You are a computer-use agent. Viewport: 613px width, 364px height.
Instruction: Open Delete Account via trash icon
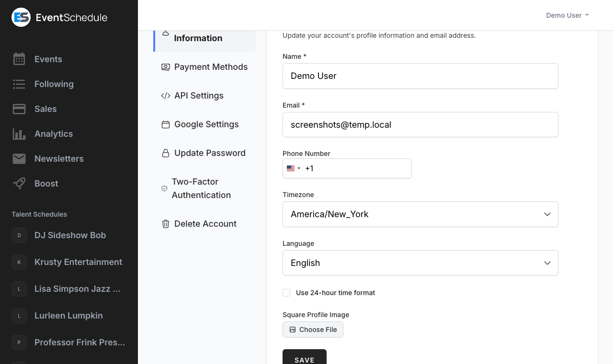click(x=166, y=224)
